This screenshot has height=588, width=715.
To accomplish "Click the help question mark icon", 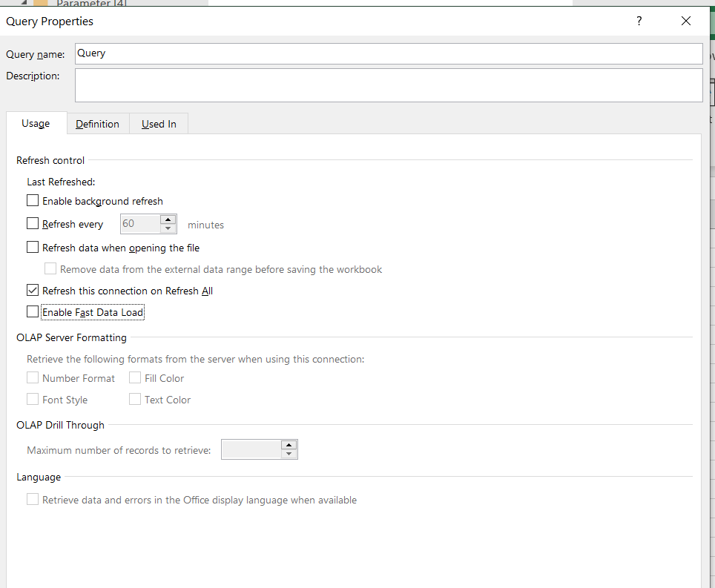I will pos(639,21).
